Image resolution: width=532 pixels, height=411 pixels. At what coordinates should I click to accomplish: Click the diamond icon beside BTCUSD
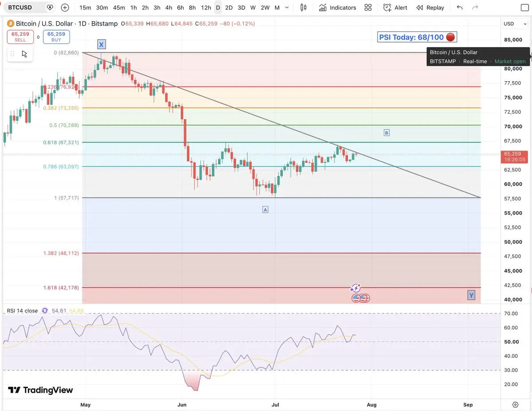tap(50, 8)
